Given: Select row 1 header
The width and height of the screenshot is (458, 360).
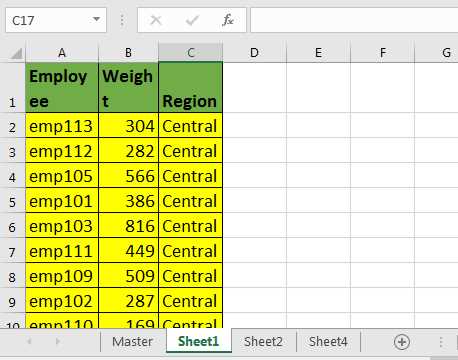Looking at the screenshot, I should (x=13, y=88).
